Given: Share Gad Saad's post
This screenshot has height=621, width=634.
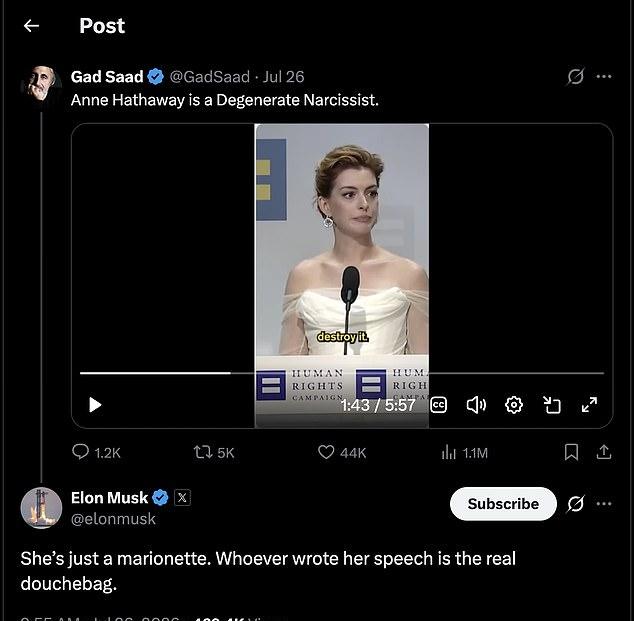Looking at the screenshot, I should [604, 452].
